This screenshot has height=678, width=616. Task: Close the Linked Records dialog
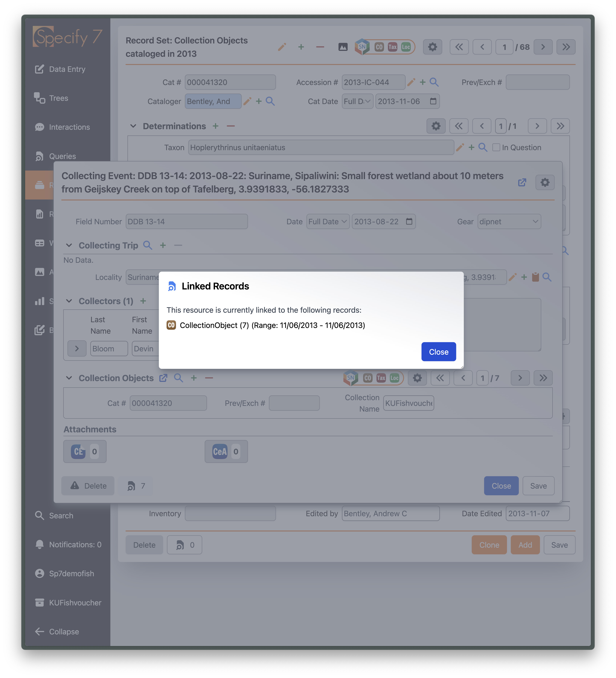pyautogui.click(x=438, y=352)
